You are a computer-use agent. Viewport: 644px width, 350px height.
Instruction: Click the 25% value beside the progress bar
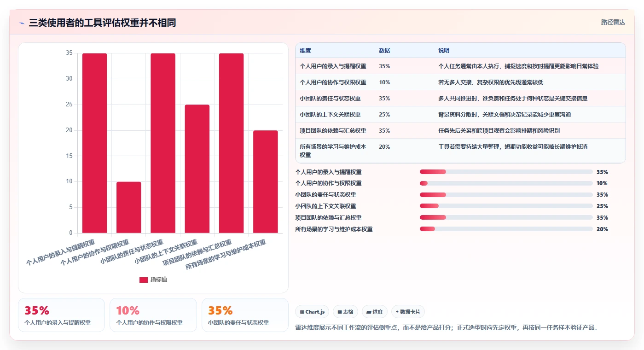[x=602, y=206]
